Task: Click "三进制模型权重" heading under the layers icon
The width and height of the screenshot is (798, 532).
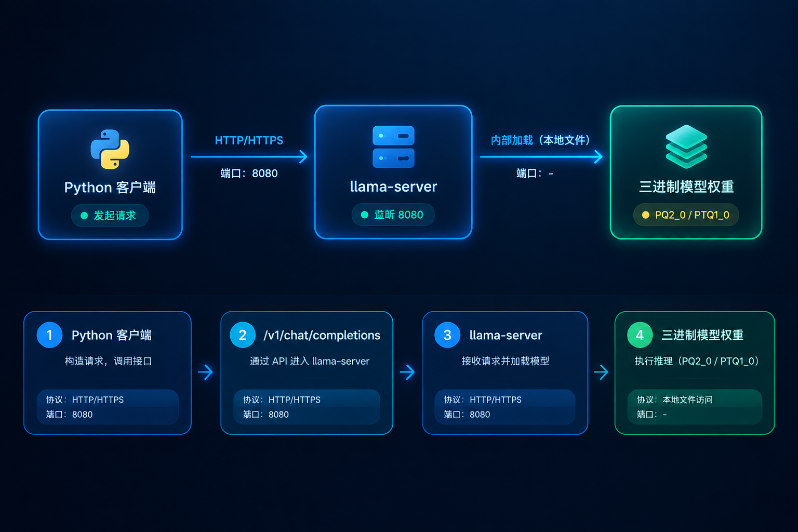Action: [686, 187]
